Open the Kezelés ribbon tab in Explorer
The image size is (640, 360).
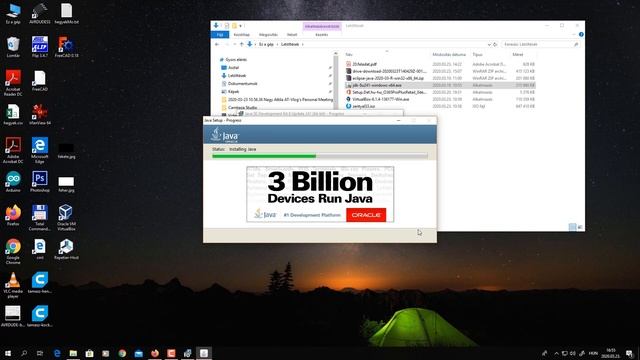pyautogui.click(x=322, y=35)
